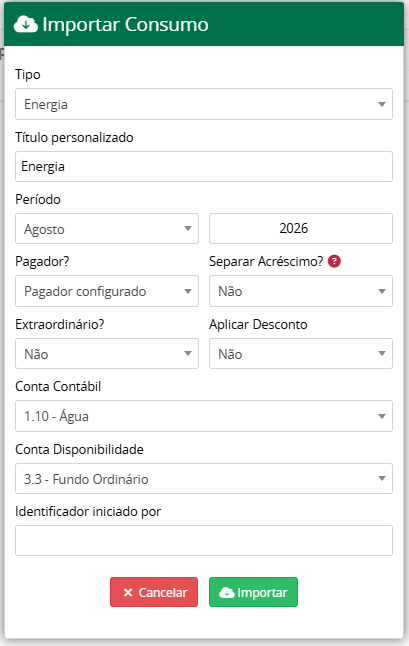Click the X icon on Cancelar button
The width and height of the screenshot is (409, 646).
[128, 592]
